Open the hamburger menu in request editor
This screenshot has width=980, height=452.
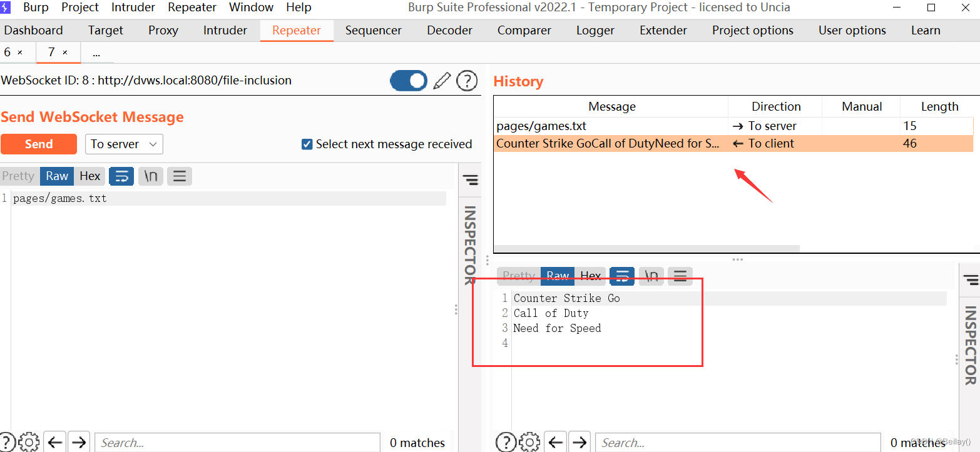(180, 176)
